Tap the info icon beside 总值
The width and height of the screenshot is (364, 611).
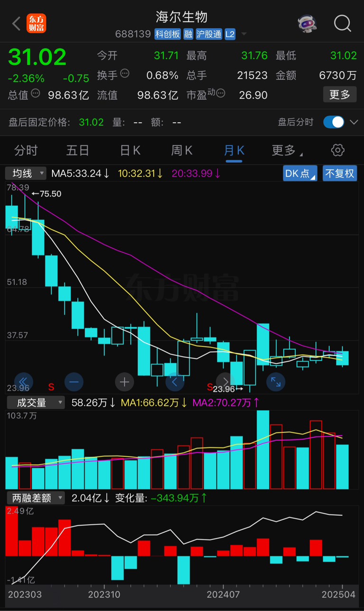click(36, 93)
